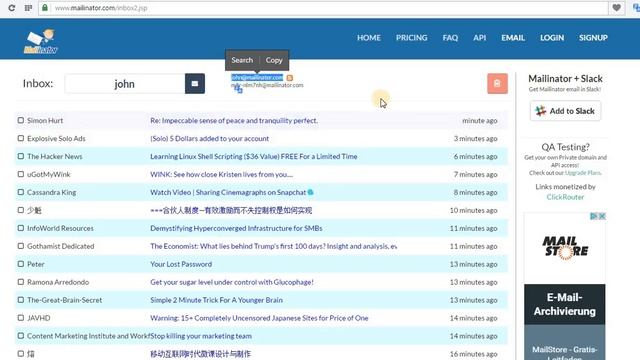Open PRICING in the navigation bar
This screenshot has width=640, height=360.
[x=411, y=38]
